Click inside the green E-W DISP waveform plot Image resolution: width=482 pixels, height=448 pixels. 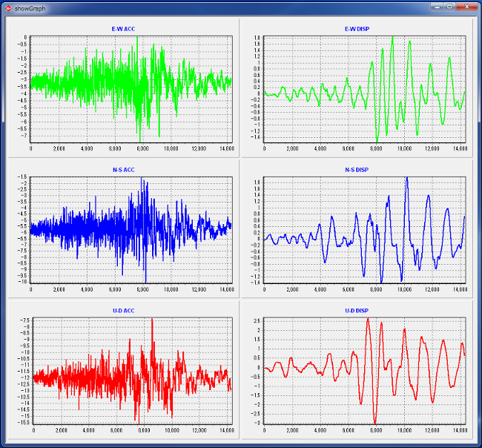click(365, 89)
